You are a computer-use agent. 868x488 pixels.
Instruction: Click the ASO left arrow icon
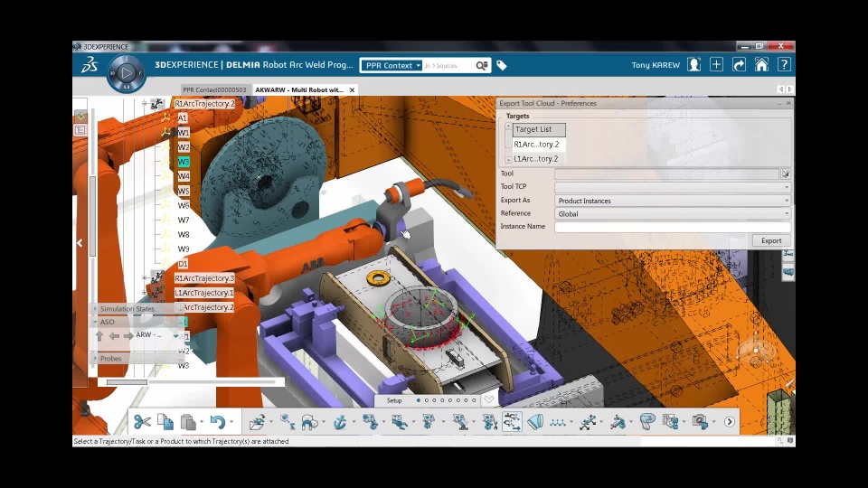click(114, 336)
